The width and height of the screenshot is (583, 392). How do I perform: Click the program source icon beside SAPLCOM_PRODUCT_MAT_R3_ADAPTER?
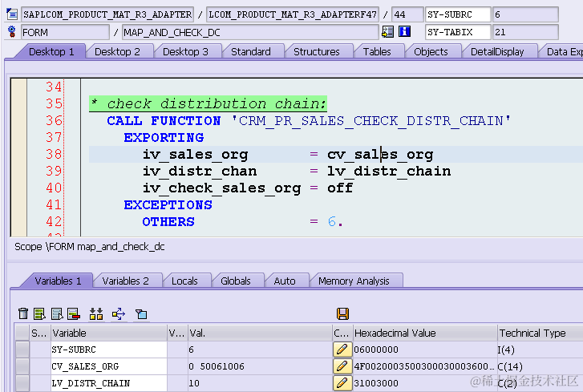click(x=12, y=14)
